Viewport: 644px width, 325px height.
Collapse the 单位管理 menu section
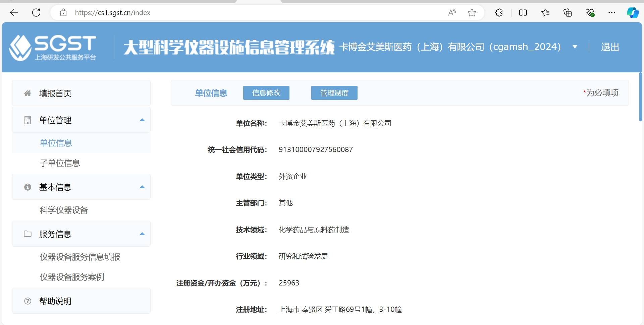pyautogui.click(x=142, y=120)
